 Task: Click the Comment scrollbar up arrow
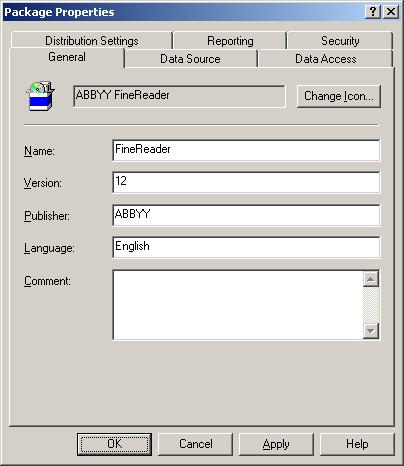(x=371, y=279)
